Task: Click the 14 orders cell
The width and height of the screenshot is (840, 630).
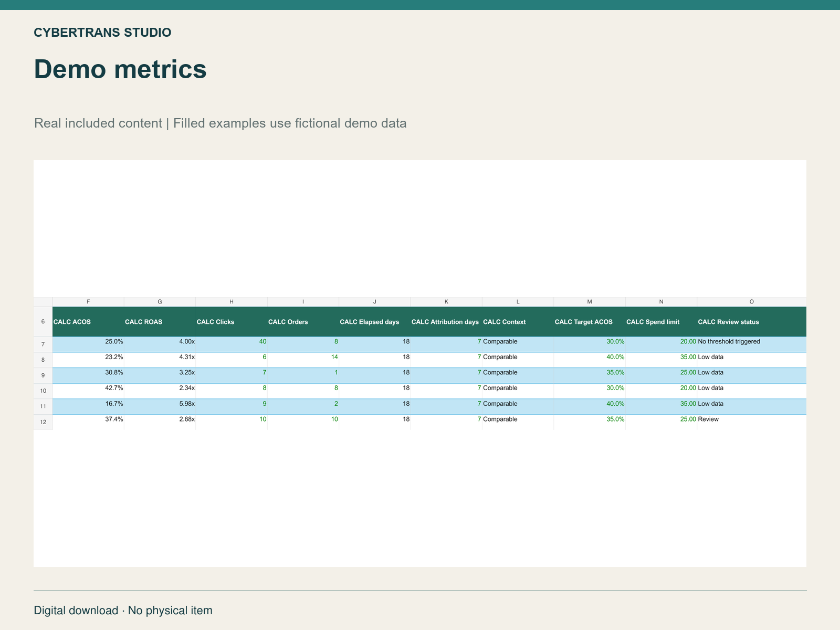Action: click(303, 360)
